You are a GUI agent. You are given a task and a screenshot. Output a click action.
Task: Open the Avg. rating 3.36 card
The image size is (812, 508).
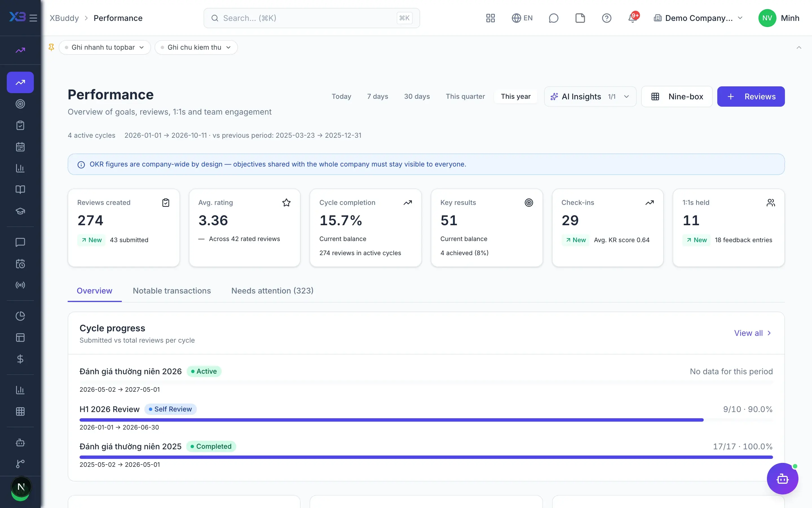[244, 228]
